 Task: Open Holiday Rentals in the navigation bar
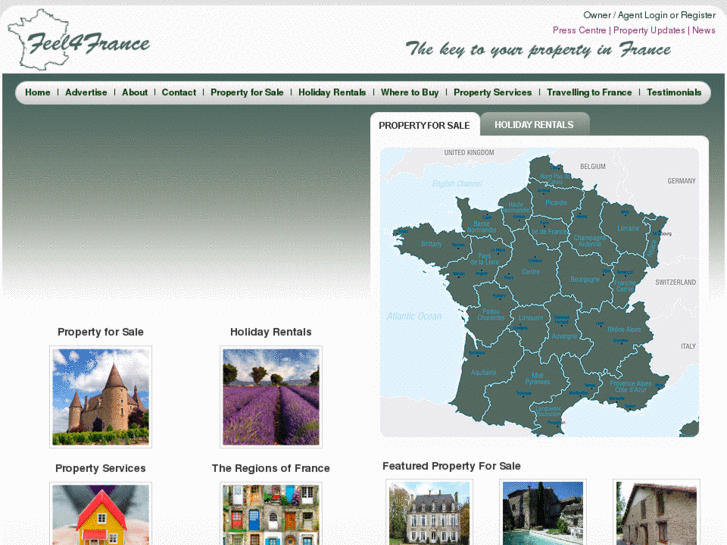pos(332,92)
